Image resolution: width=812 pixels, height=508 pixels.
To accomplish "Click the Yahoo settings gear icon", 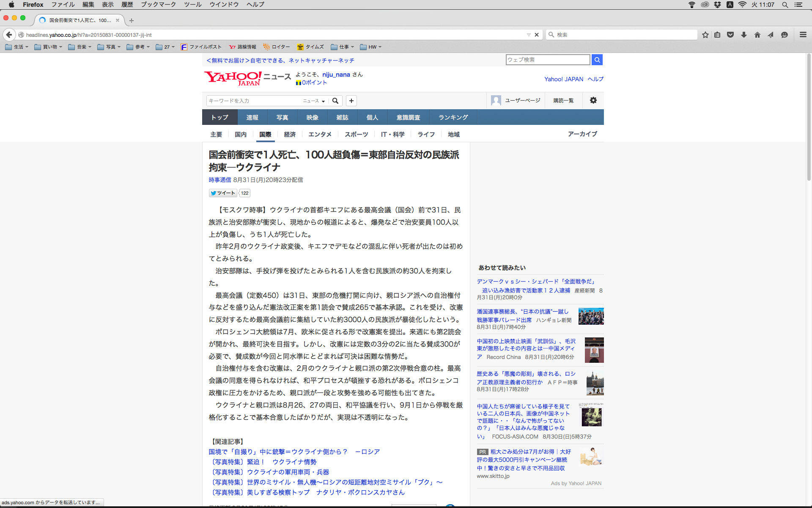I will click(593, 100).
